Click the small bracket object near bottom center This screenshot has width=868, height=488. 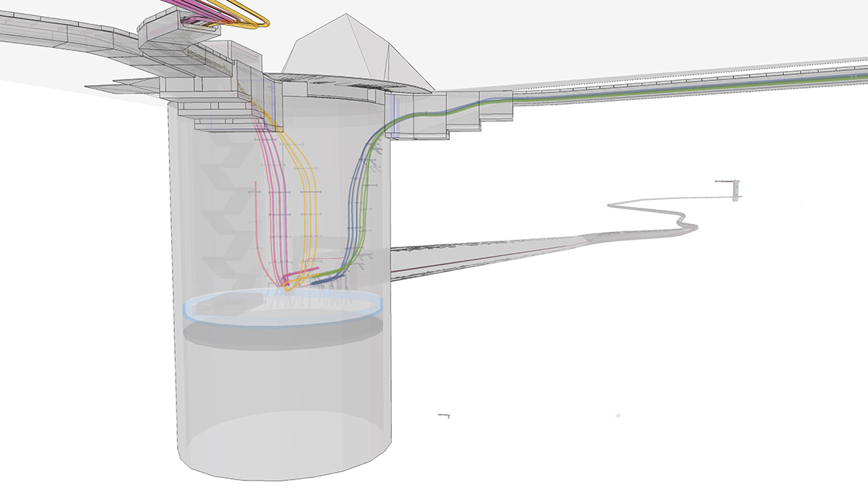443,416
